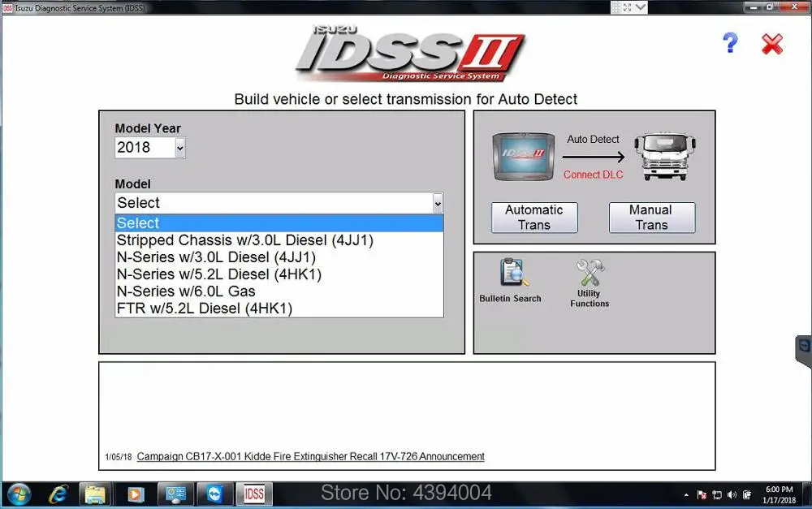The width and height of the screenshot is (812, 509).
Task: Click the IDSS taskbar icon
Action: tap(253, 494)
